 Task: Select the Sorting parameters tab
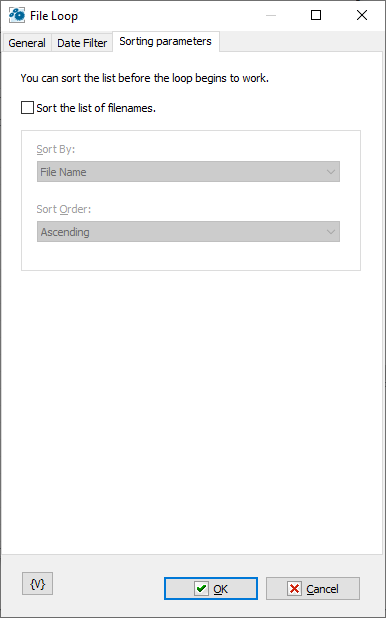coord(166,41)
